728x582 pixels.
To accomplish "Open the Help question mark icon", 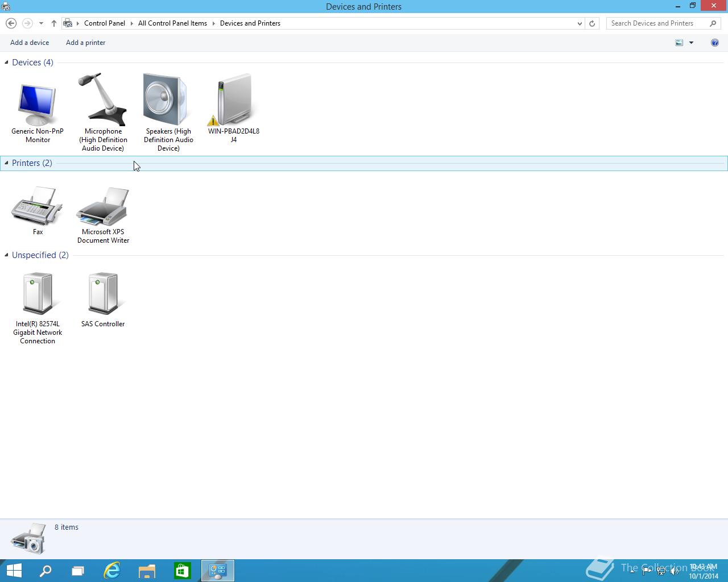I will pos(715,43).
